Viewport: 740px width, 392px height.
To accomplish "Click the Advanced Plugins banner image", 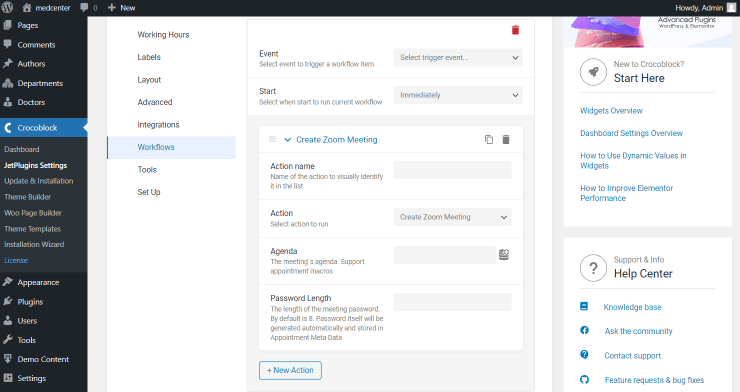I will click(x=648, y=32).
